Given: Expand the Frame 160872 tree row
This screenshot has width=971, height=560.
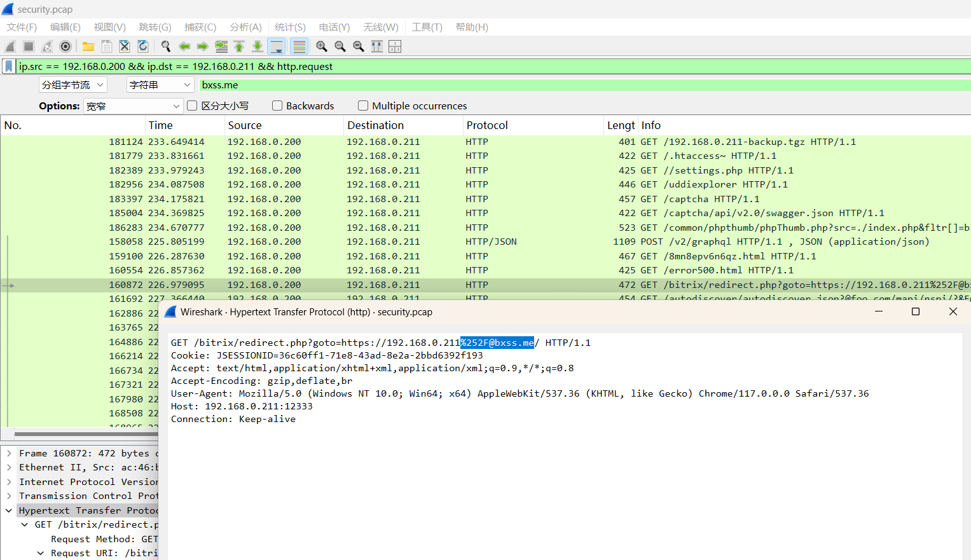Looking at the screenshot, I should point(9,453).
